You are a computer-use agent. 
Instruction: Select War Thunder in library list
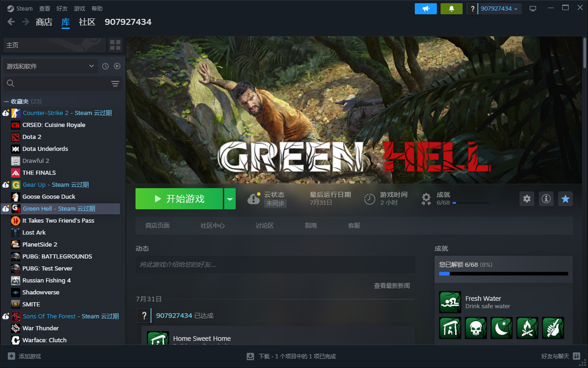[40, 328]
